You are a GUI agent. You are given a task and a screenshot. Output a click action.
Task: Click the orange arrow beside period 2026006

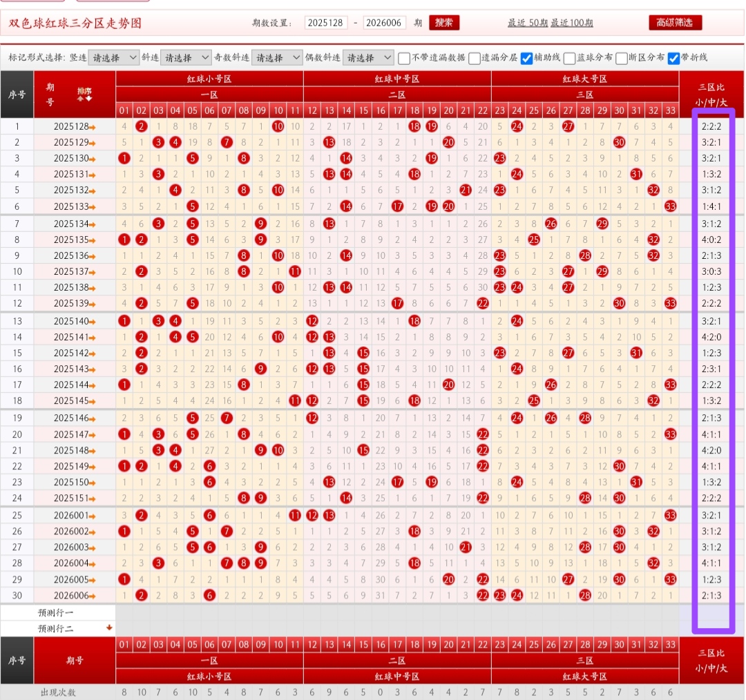tap(93, 596)
